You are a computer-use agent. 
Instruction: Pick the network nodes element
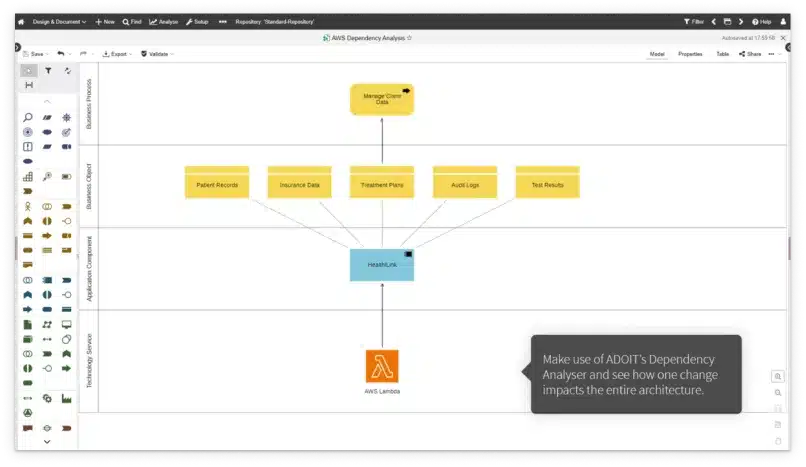coord(47,325)
